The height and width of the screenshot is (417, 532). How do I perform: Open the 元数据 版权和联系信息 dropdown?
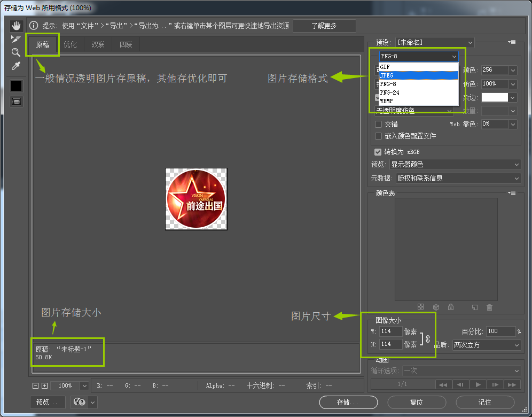click(x=458, y=178)
